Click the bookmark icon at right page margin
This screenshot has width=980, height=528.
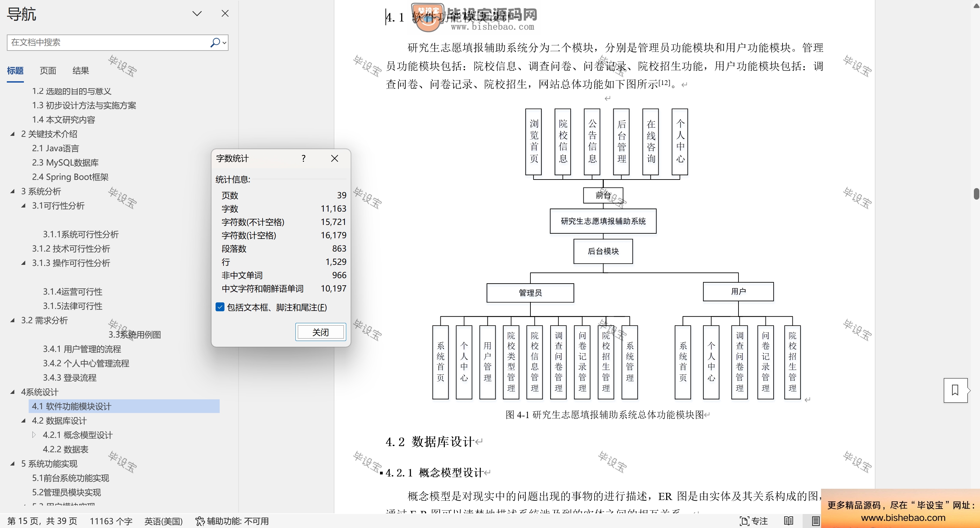tap(955, 390)
